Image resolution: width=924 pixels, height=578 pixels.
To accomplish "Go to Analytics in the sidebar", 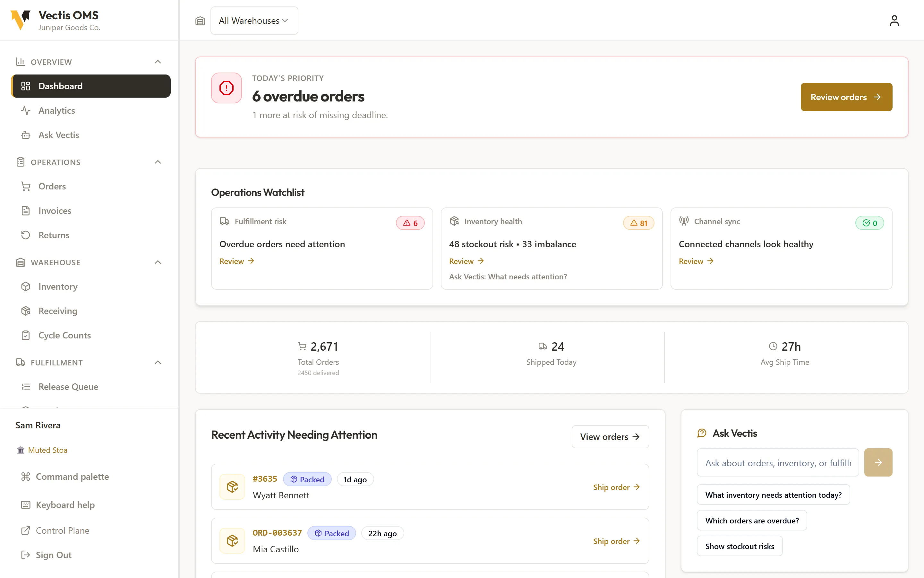I will coord(90,110).
